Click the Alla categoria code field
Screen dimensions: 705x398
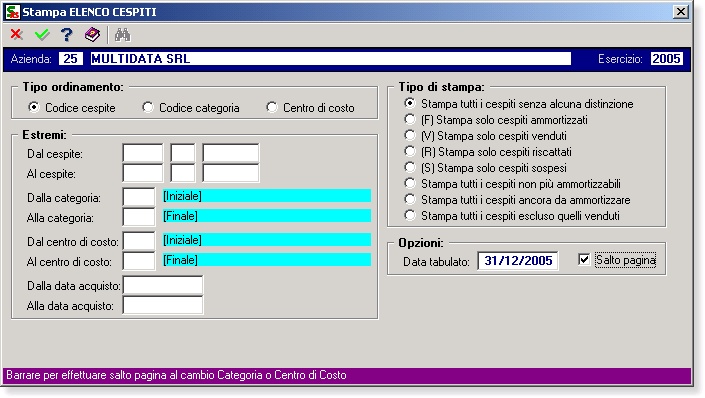[139, 217]
